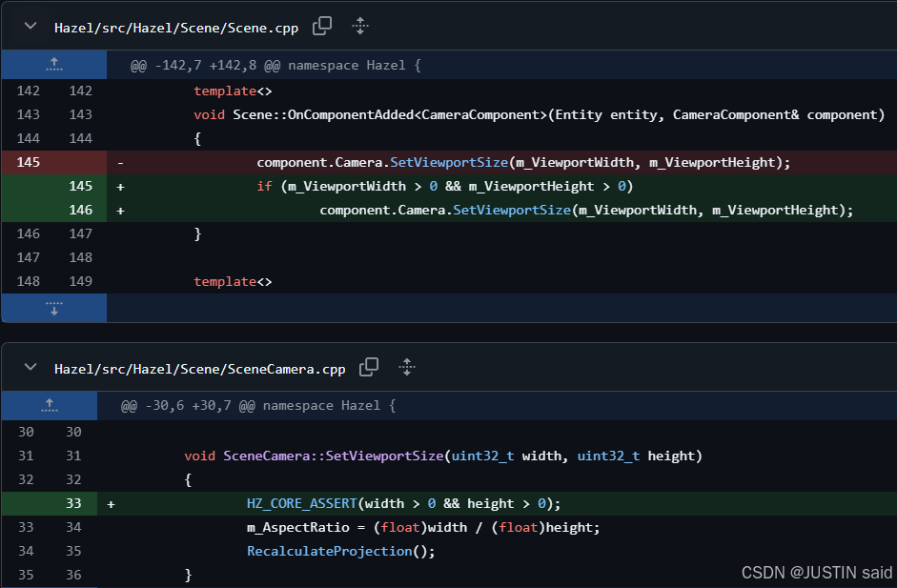Collapse the SceneCamera.cpp file diff
This screenshot has width=897, height=588.
point(31,367)
